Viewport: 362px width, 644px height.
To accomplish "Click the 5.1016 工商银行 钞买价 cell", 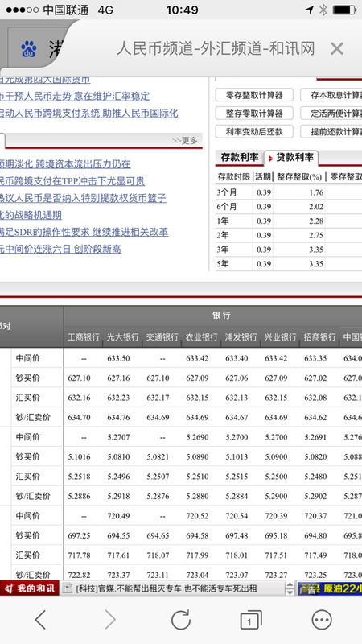I will [x=79, y=456].
